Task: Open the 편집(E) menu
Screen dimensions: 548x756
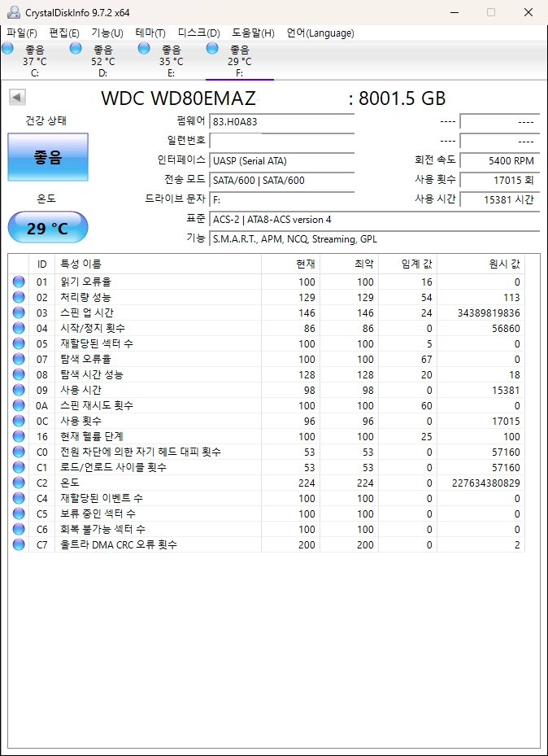Action: click(x=64, y=33)
